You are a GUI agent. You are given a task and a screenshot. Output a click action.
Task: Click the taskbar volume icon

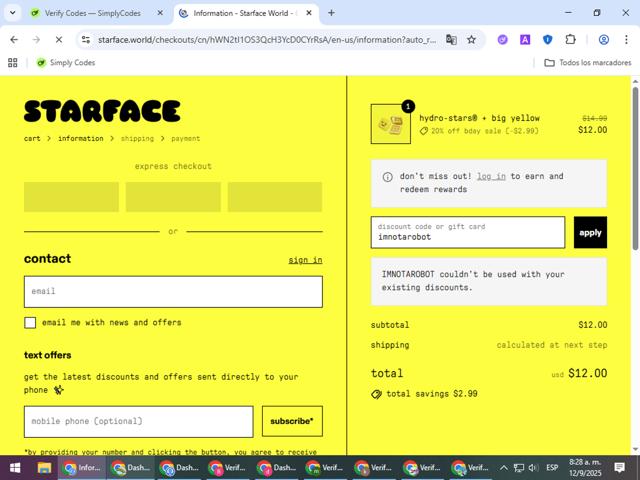(x=533, y=468)
